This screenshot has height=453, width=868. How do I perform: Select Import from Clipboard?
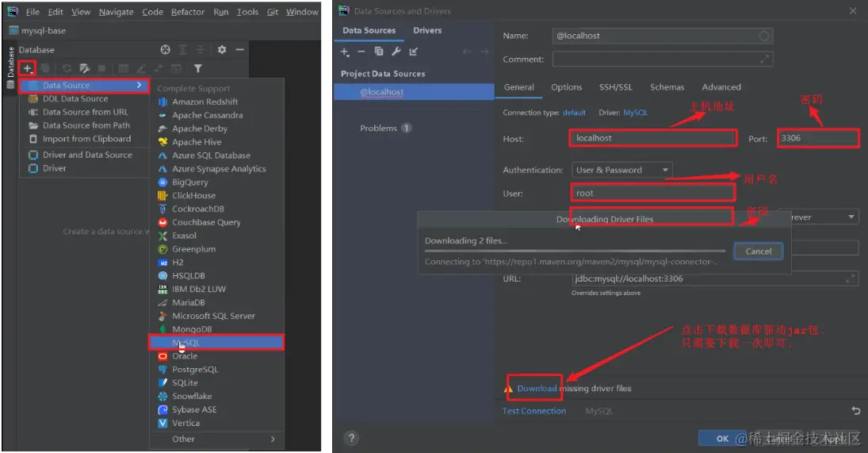pos(85,139)
